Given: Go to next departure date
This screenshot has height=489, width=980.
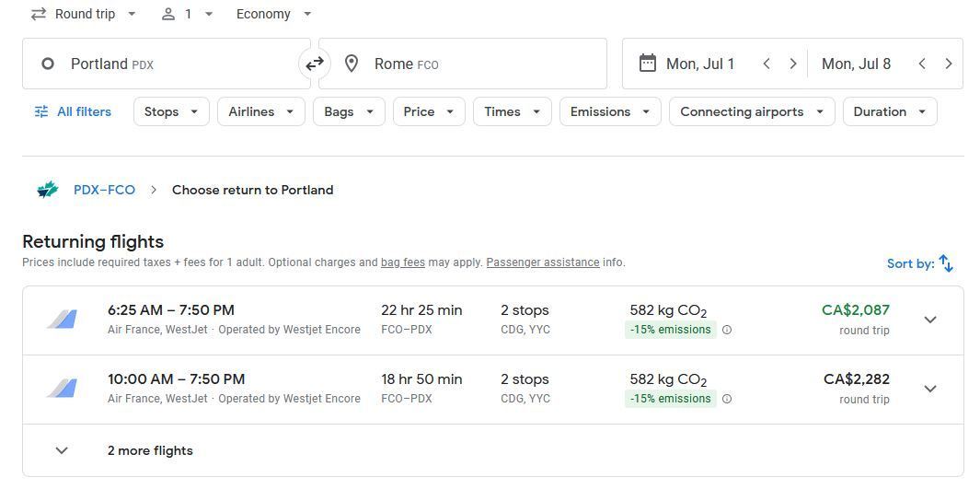Looking at the screenshot, I should coord(793,64).
